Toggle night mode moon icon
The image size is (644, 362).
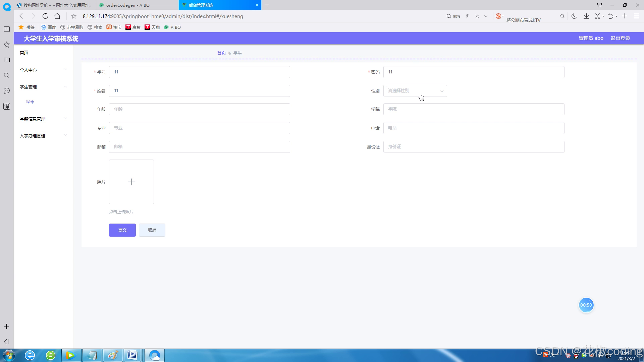point(574,16)
